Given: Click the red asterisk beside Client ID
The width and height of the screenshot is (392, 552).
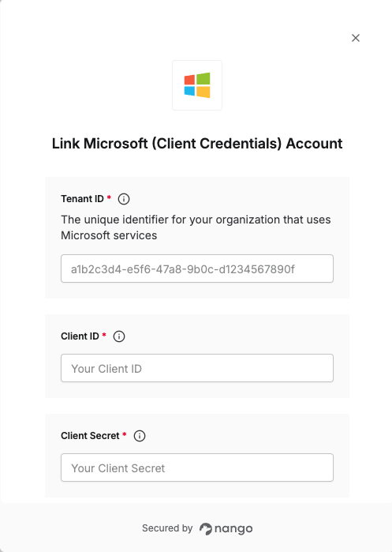Looking at the screenshot, I should [104, 335].
